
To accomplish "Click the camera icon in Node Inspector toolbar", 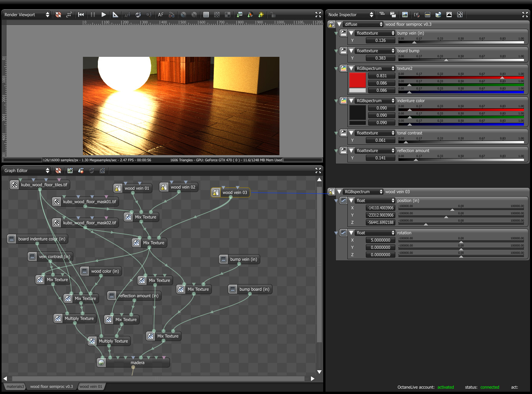I will 417,15.
